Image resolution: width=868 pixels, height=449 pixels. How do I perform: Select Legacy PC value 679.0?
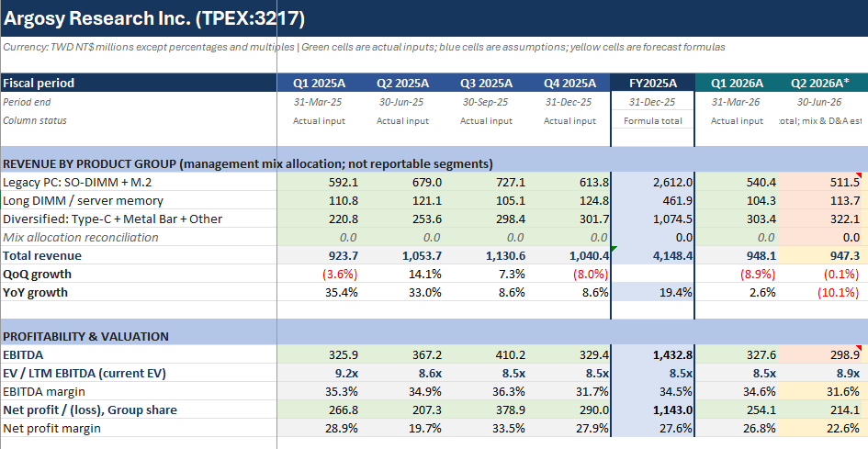pyautogui.click(x=402, y=182)
